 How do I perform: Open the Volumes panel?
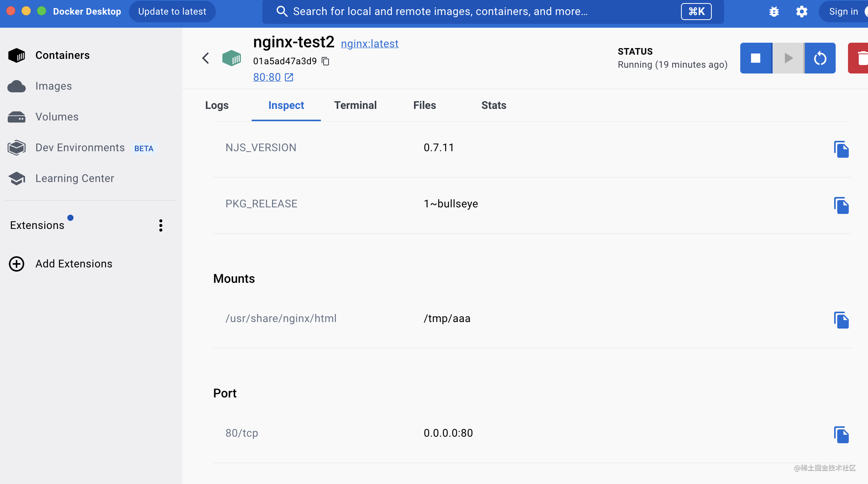click(57, 117)
